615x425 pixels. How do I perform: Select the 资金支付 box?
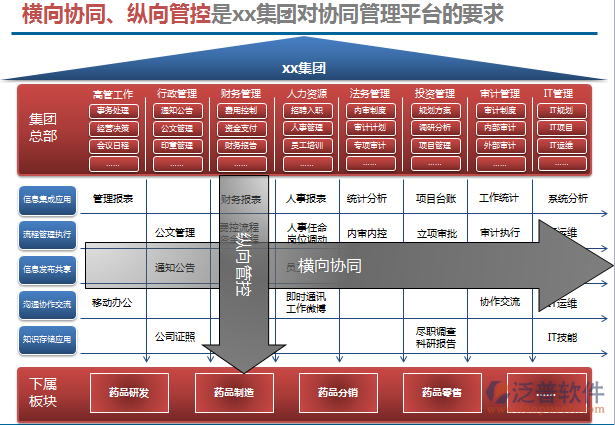(242, 128)
